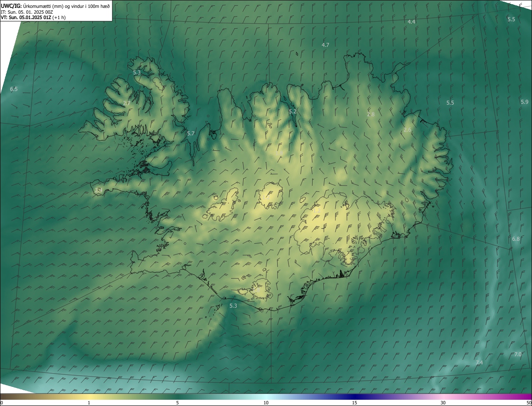Click the initial time line "IT: Sun. 05. 01. 2025 00Z"

pyautogui.click(x=27, y=12)
